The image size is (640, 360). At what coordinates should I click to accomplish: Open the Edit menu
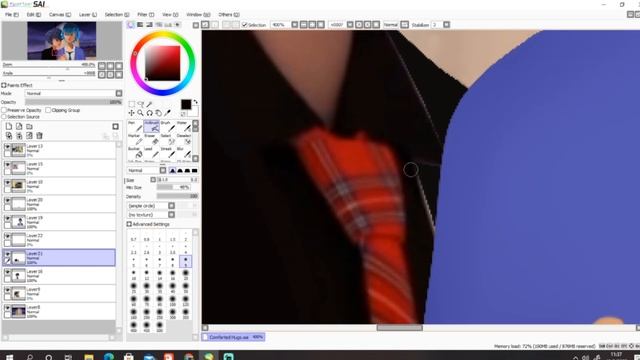tap(33, 15)
